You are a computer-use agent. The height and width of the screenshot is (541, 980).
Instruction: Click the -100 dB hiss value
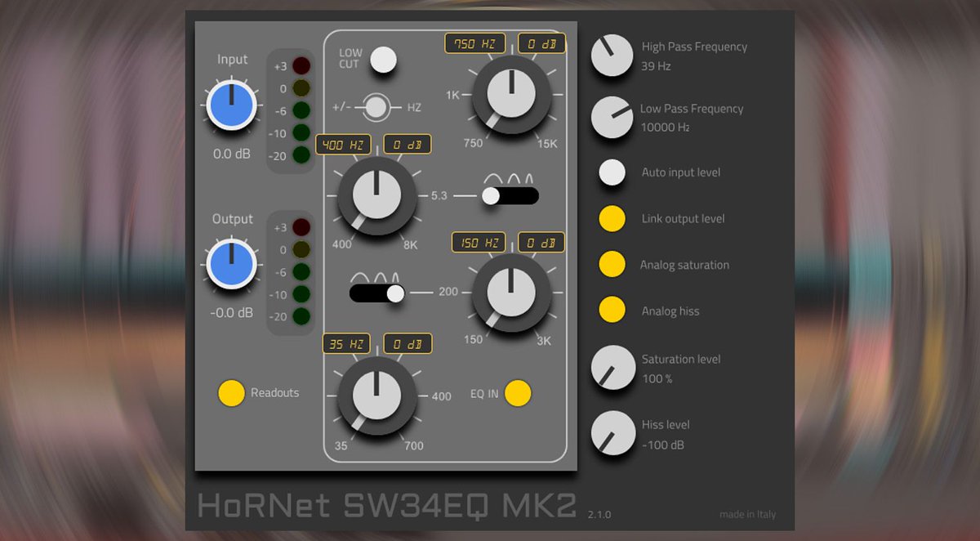point(662,445)
